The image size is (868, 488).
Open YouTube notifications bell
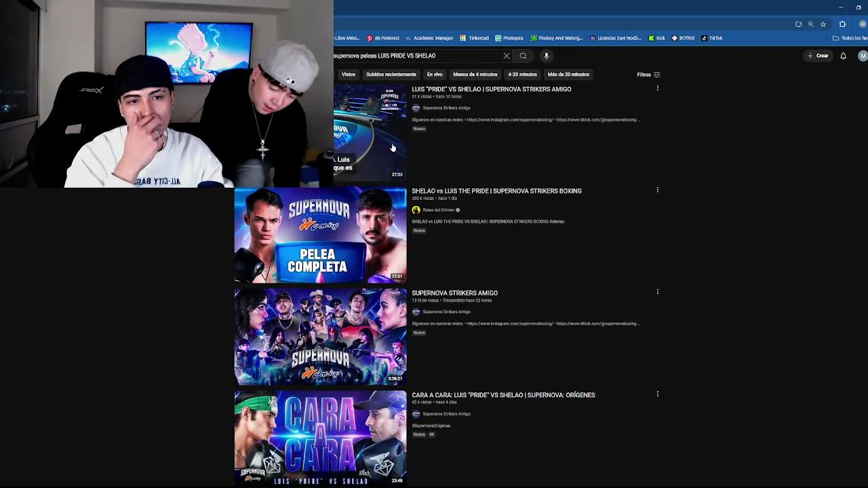[x=843, y=56]
